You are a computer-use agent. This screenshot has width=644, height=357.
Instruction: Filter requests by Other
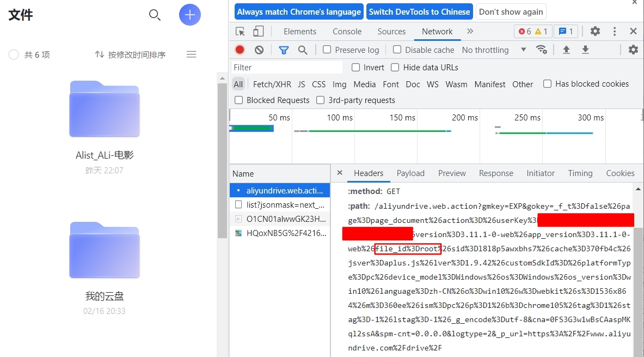pos(523,84)
